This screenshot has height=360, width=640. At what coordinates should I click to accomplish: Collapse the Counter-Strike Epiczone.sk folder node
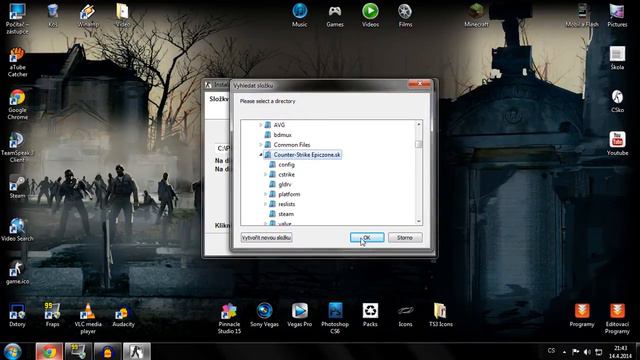(x=260, y=155)
